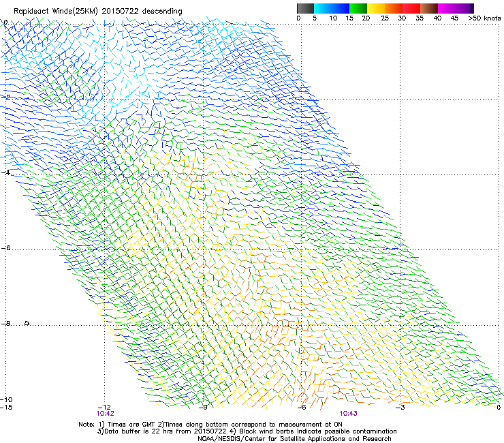The height and width of the screenshot is (443, 504).
Task: Click the '35' label under the color bar
Action: (x=420, y=18)
